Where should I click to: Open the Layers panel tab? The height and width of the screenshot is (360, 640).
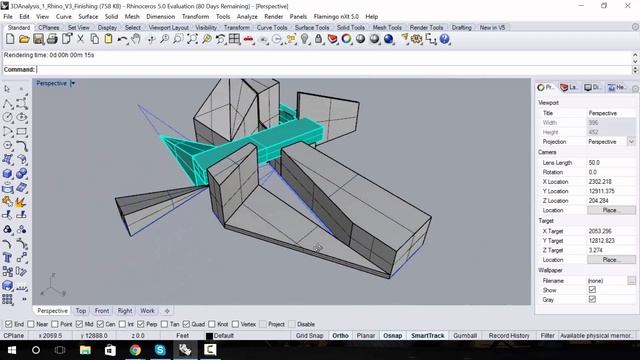click(x=569, y=87)
